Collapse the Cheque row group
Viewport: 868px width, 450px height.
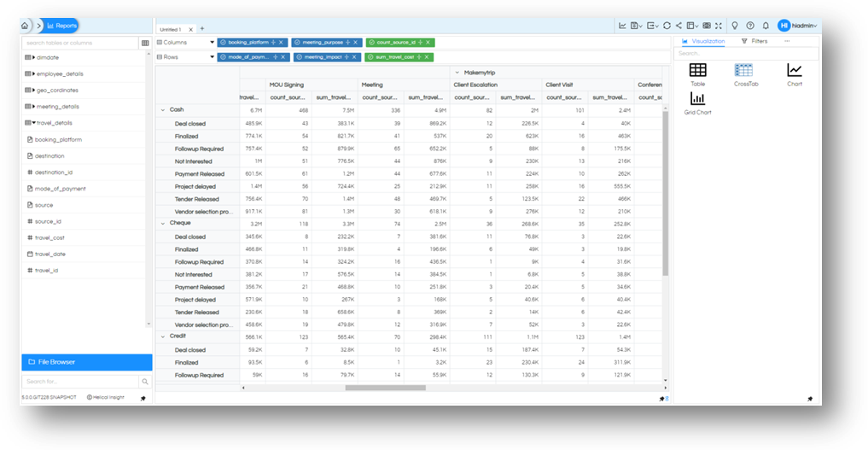[163, 223]
